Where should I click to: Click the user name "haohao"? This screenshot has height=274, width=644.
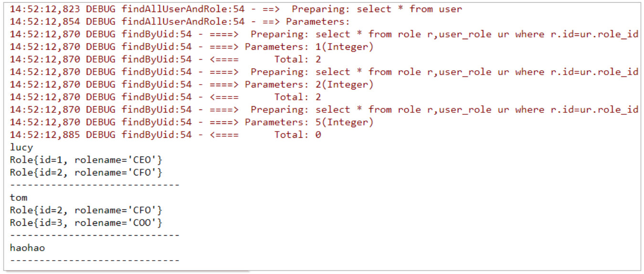click(27, 248)
